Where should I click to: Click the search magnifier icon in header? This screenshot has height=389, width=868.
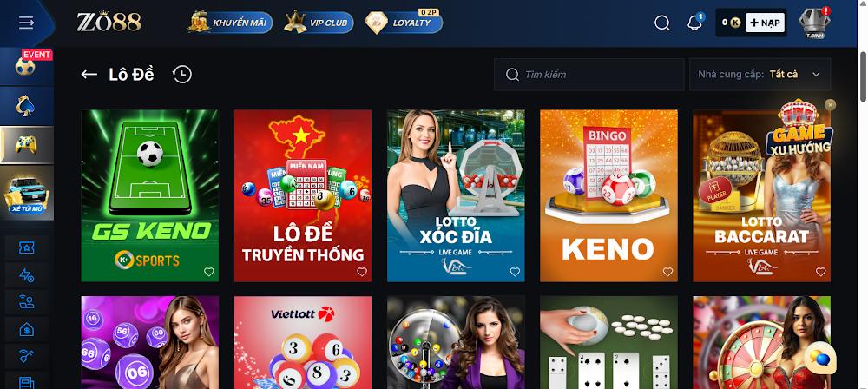pyautogui.click(x=662, y=23)
